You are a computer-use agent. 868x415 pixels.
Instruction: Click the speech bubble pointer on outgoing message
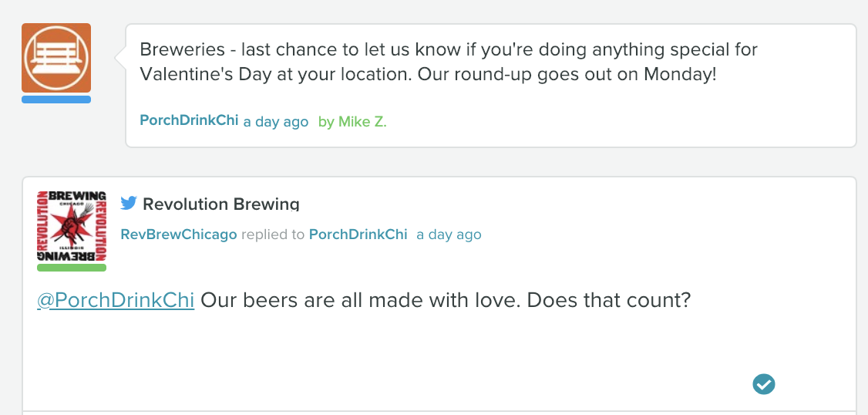[120, 57]
